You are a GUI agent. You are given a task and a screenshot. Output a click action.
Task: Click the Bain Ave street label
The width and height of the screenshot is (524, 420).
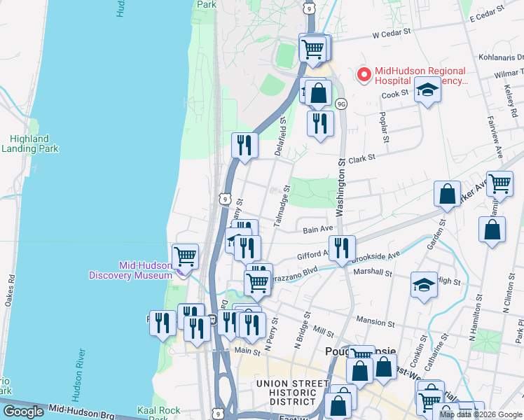[318, 229]
